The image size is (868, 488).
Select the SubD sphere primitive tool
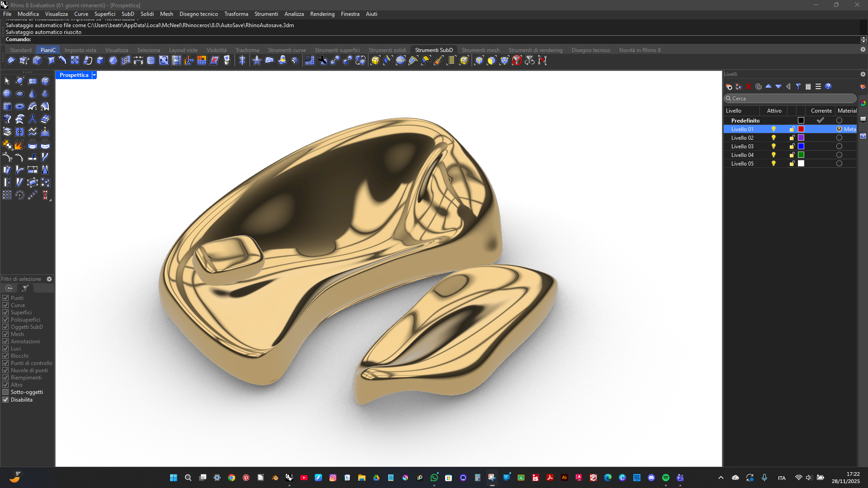(x=7, y=94)
